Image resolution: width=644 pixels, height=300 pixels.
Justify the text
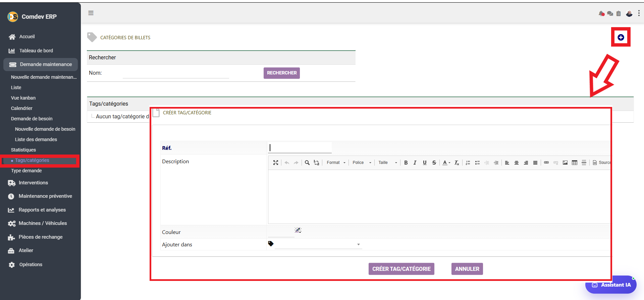tap(535, 163)
